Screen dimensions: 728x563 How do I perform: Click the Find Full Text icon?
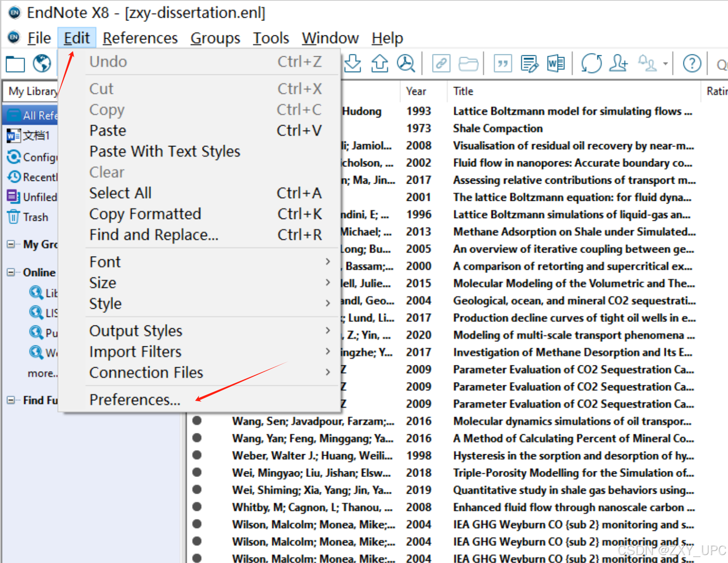[406, 63]
